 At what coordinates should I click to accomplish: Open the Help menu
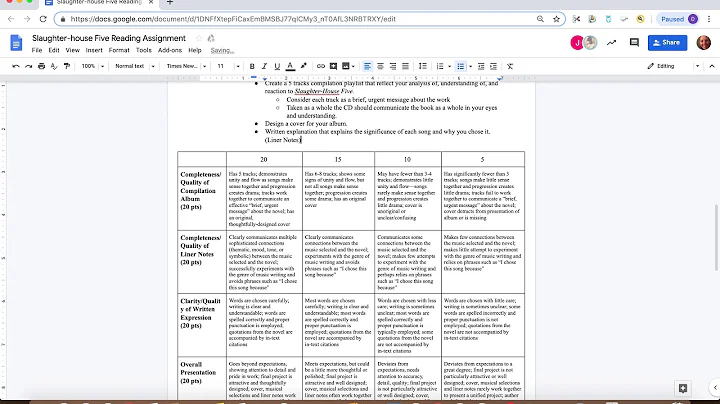(195, 50)
